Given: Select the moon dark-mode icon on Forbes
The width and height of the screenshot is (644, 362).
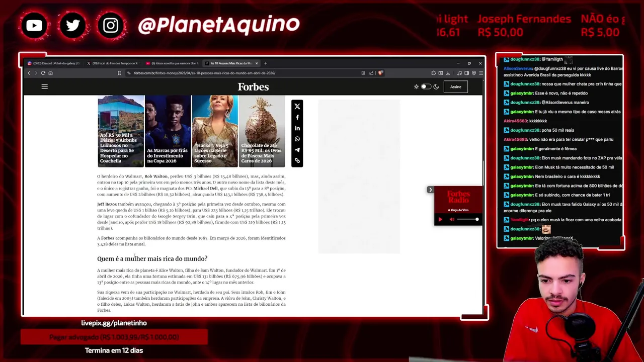Looking at the screenshot, I should 436,87.
